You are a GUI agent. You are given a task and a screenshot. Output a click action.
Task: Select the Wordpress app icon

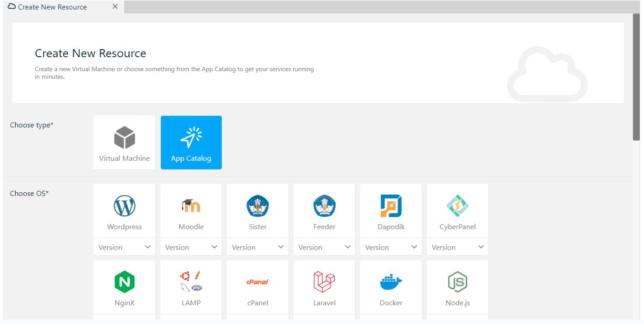click(x=124, y=205)
